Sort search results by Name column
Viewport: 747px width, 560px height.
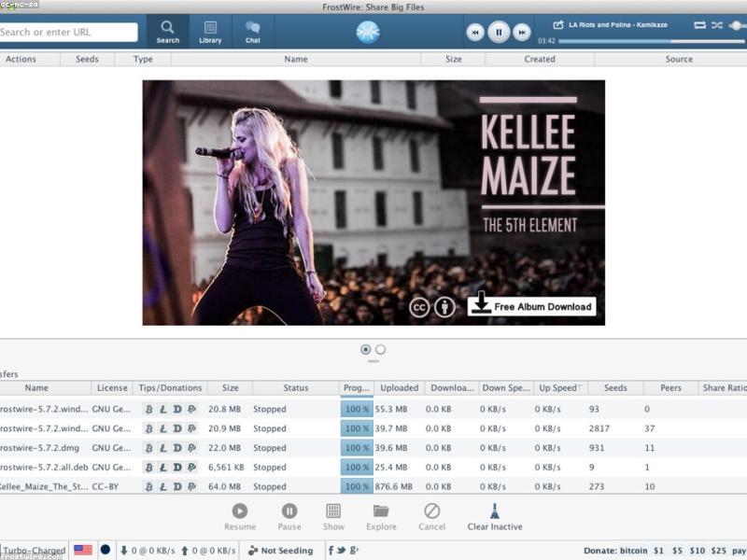(296, 59)
